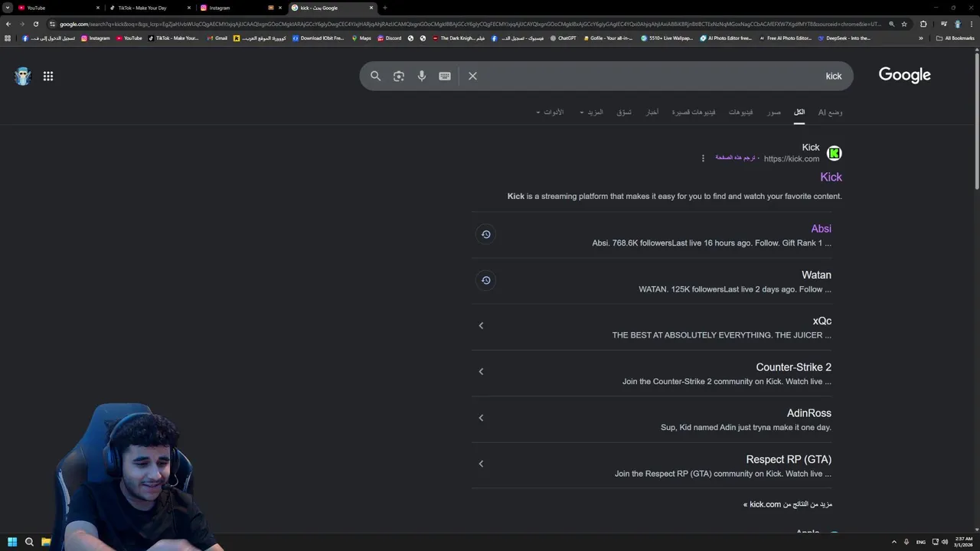Click the history icon beside Watan
Image resolution: width=980 pixels, height=551 pixels.
coord(485,280)
